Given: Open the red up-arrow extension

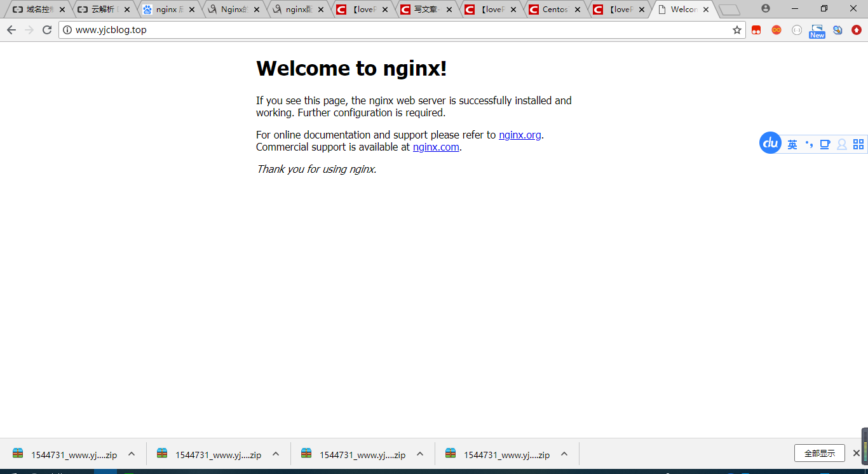Looking at the screenshot, I should pyautogui.click(x=857, y=30).
